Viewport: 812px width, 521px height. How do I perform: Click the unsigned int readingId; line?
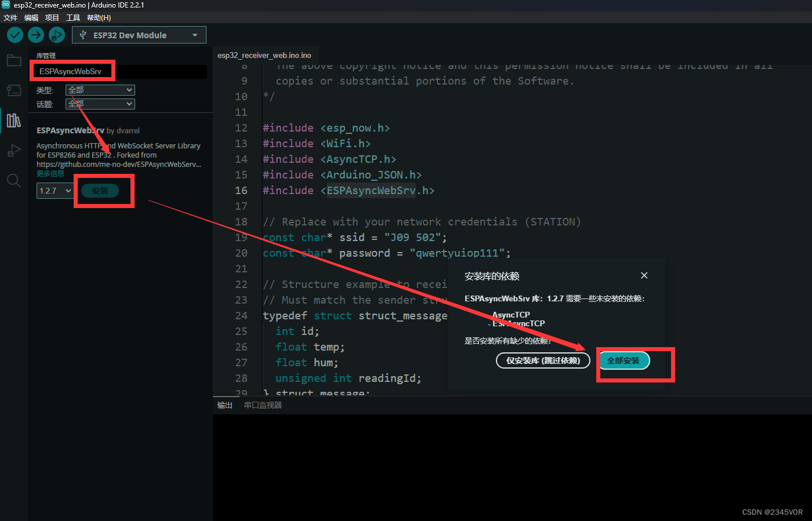[x=349, y=378]
